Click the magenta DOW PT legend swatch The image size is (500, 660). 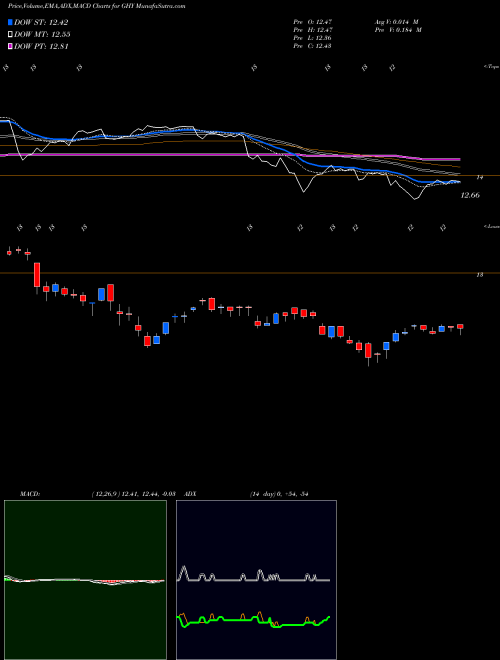[x=10, y=46]
